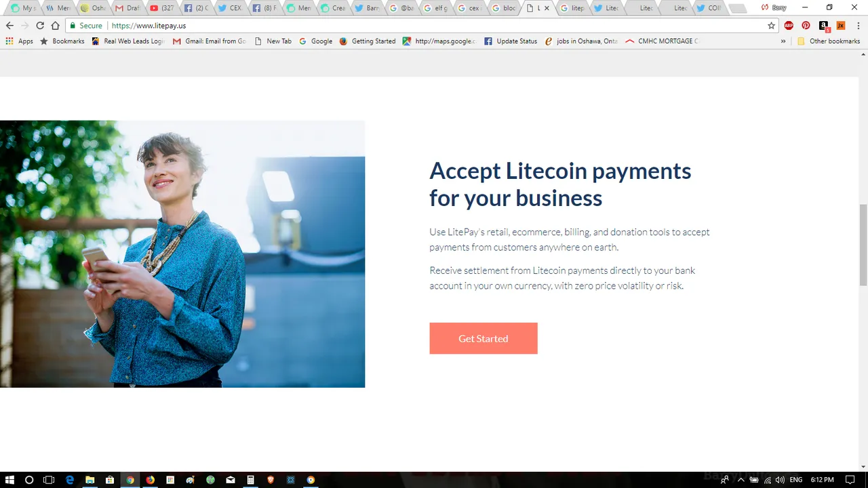Open the Amazon Assistant extension icon
This screenshot has height=488, width=868.
823,26
